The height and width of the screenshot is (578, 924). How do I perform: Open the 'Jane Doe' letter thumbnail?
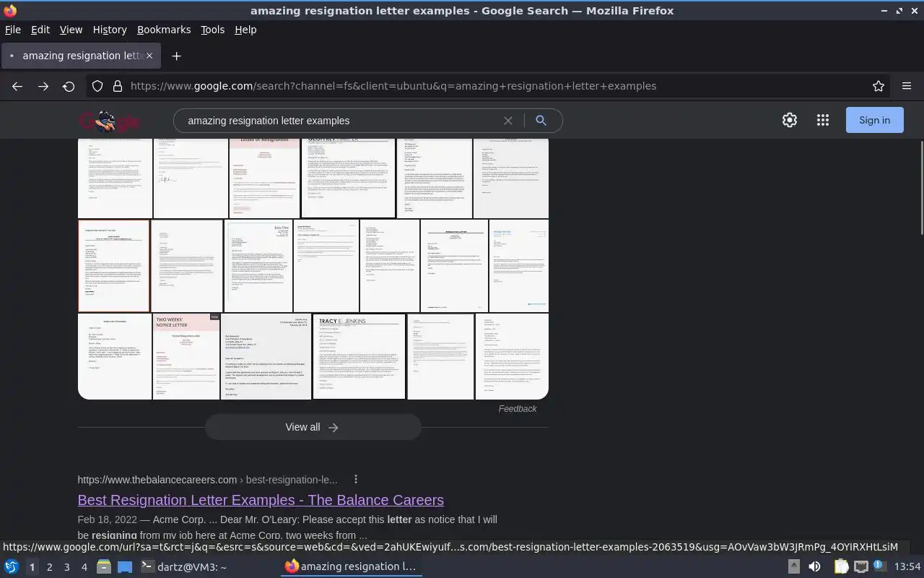(x=258, y=266)
